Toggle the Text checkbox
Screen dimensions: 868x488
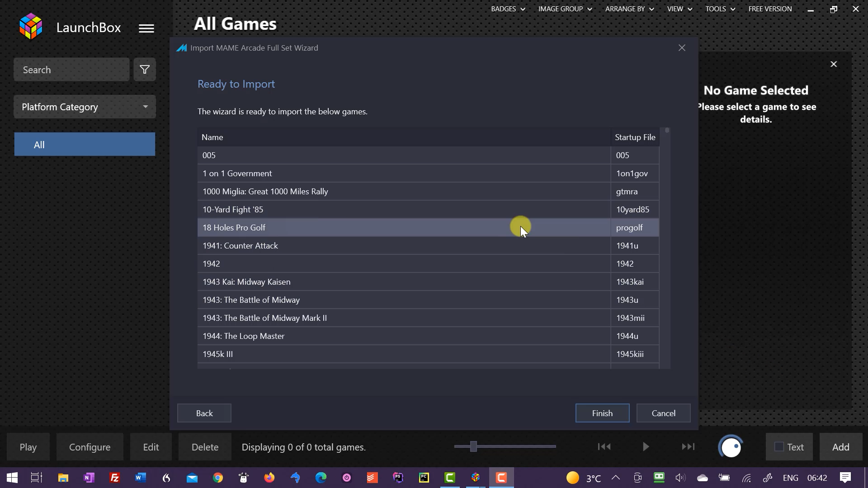pyautogui.click(x=779, y=447)
